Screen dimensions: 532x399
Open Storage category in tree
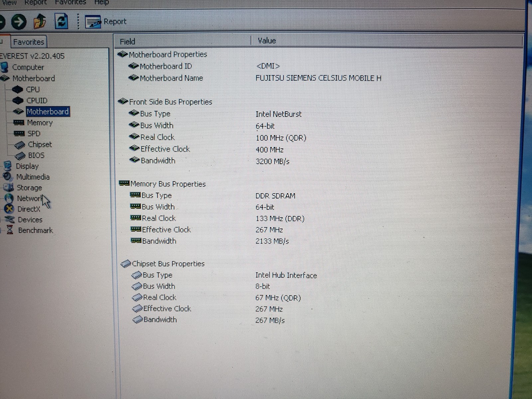tap(29, 188)
